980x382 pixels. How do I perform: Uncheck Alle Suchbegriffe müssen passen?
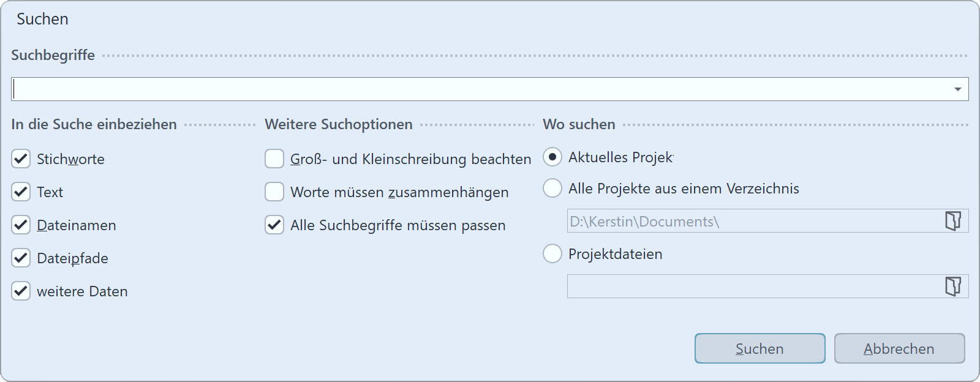point(273,225)
